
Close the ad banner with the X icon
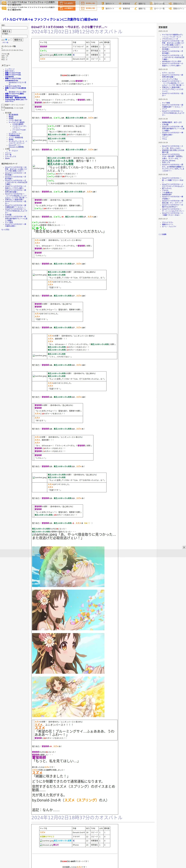click(184, 547)
